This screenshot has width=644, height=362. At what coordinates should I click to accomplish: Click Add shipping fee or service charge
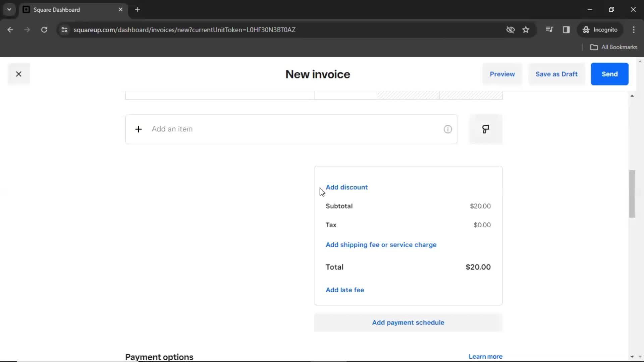tap(381, 244)
